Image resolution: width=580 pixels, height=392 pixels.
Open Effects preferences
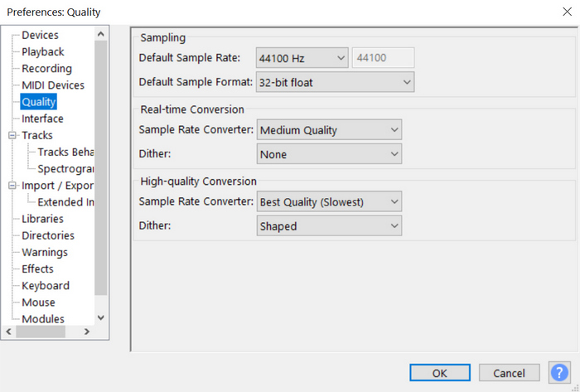pyautogui.click(x=37, y=269)
